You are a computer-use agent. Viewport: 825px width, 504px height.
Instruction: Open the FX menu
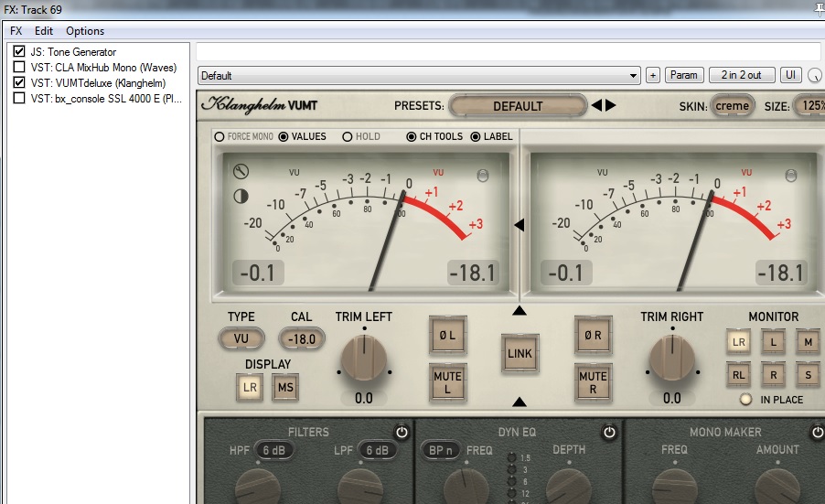tap(16, 31)
